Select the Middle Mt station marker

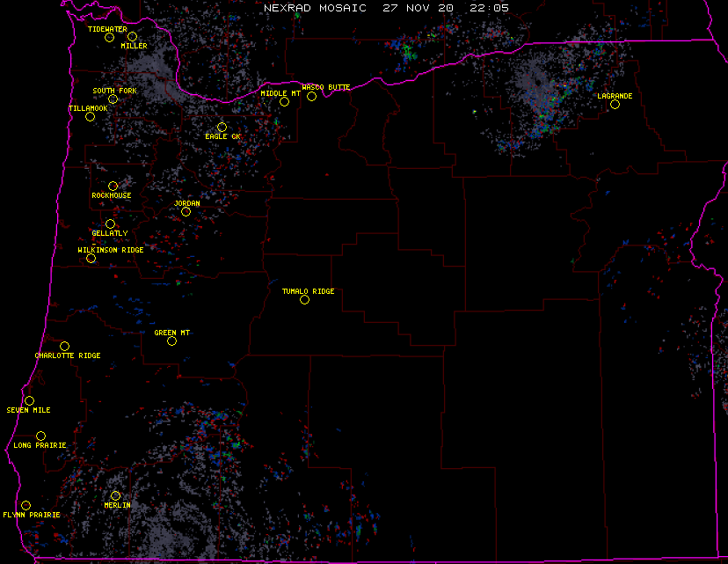point(285,102)
